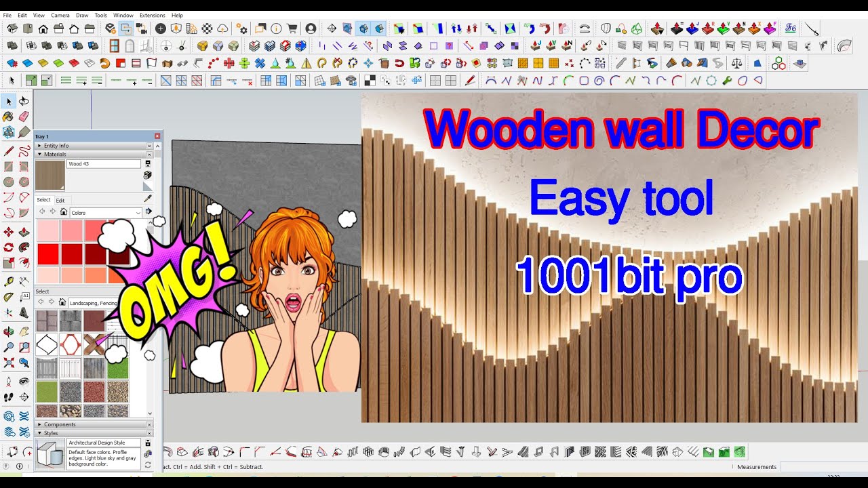Open the Colors library dropdown
868x488 pixels.
(x=106, y=213)
